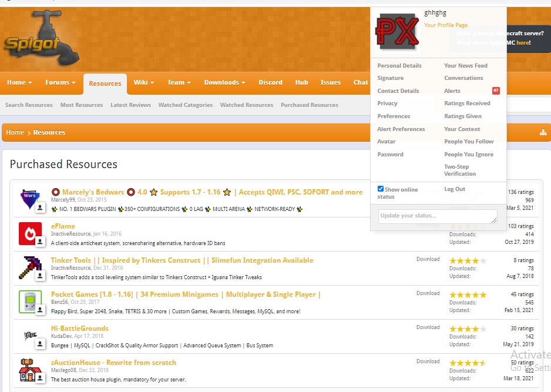The image size is (551, 392).
Task: Open the PX profile avatar image
Action: point(398,32)
